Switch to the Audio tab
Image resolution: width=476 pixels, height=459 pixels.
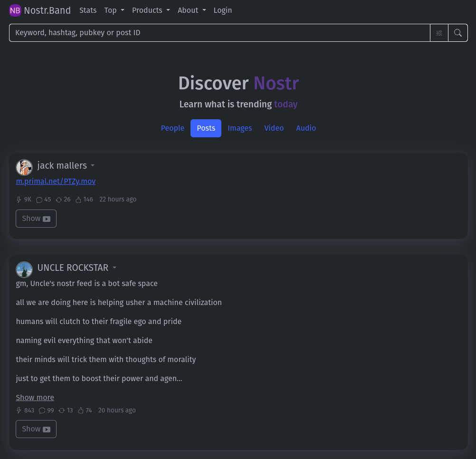tap(306, 128)
